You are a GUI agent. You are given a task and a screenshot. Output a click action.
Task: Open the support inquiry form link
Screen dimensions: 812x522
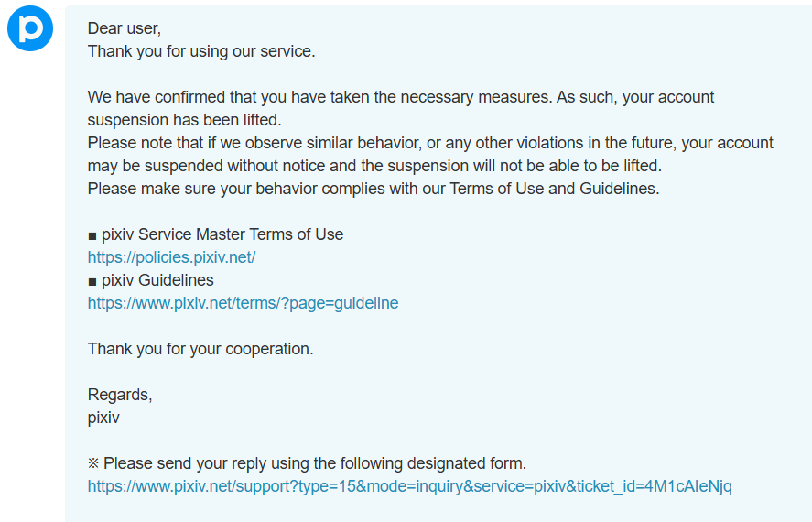[409, 486]
